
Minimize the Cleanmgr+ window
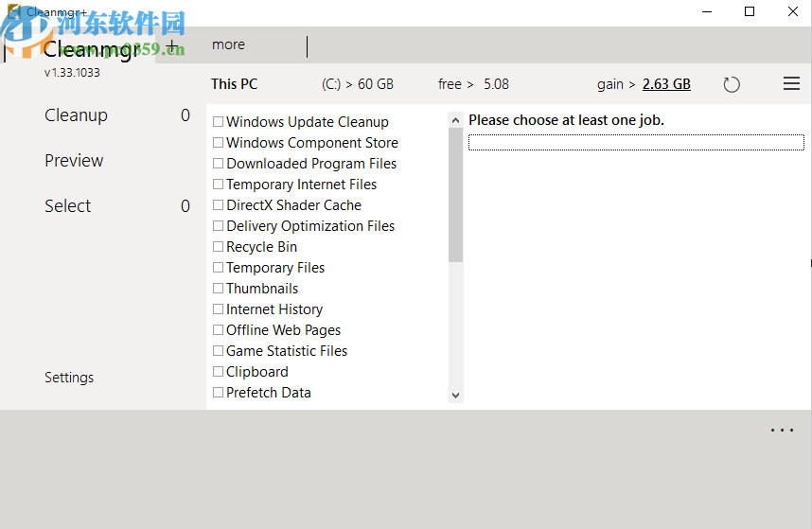[x=706, y=11]
